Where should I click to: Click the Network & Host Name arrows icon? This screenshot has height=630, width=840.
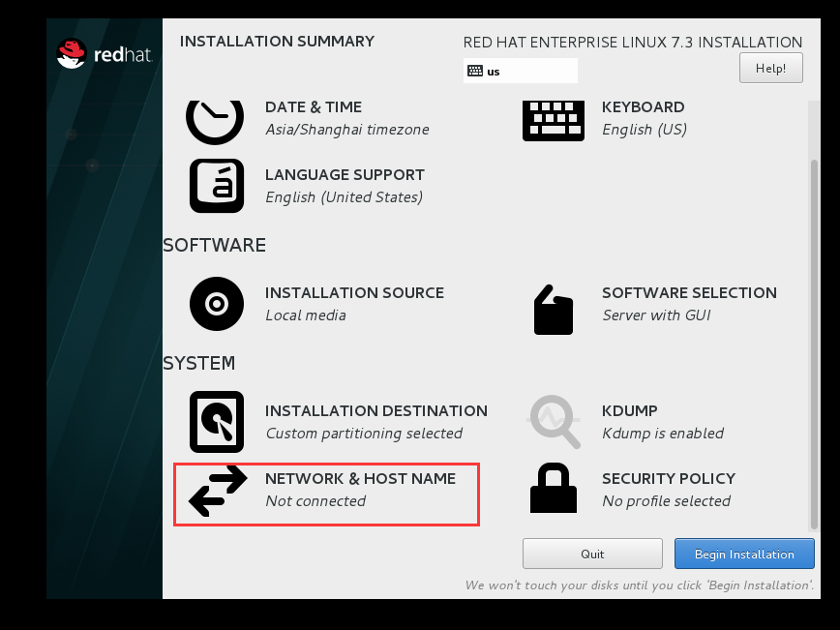tap(218, 491)
